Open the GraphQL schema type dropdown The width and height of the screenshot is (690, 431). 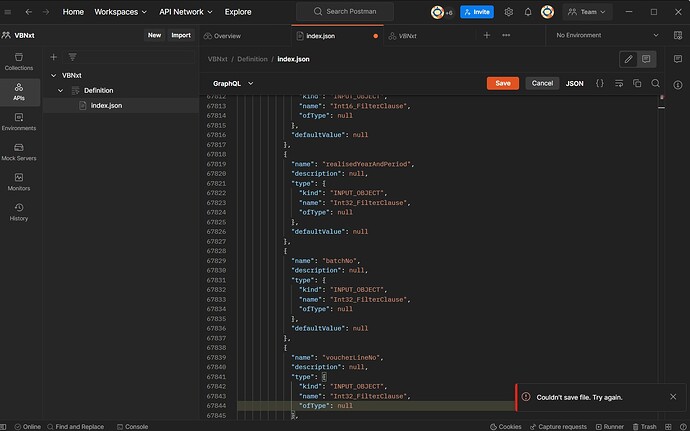(x=233, y=83)
